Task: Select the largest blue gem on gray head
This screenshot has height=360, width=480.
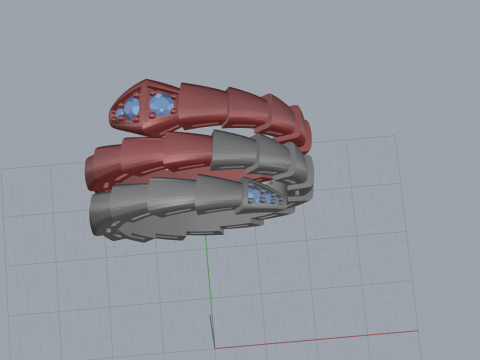Action: click(x=254, y=194)
